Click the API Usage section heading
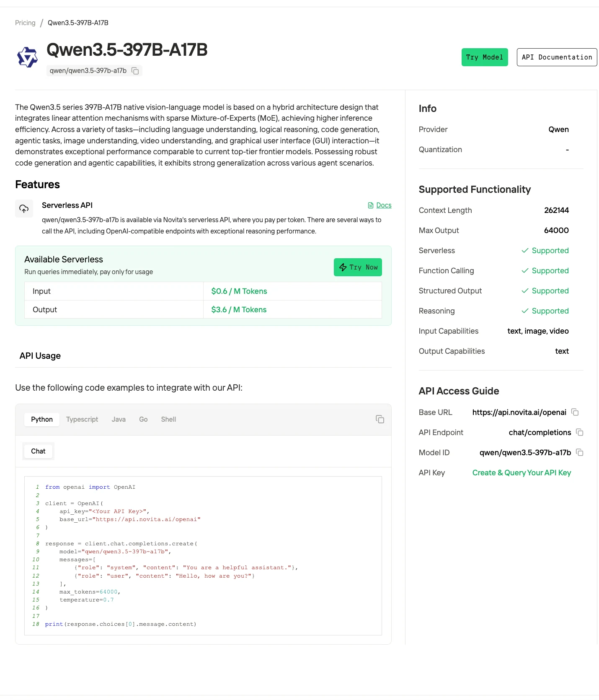 coord(40,356)
